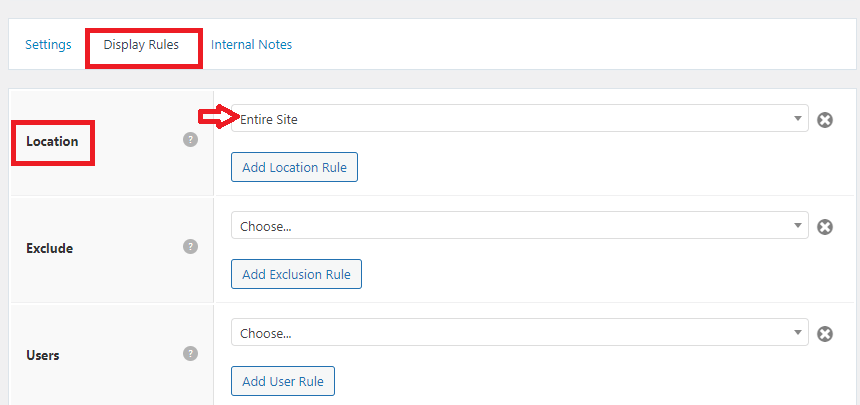Open the Settings tab
Viewport: 860px width, 405px height.
(48, 44)
